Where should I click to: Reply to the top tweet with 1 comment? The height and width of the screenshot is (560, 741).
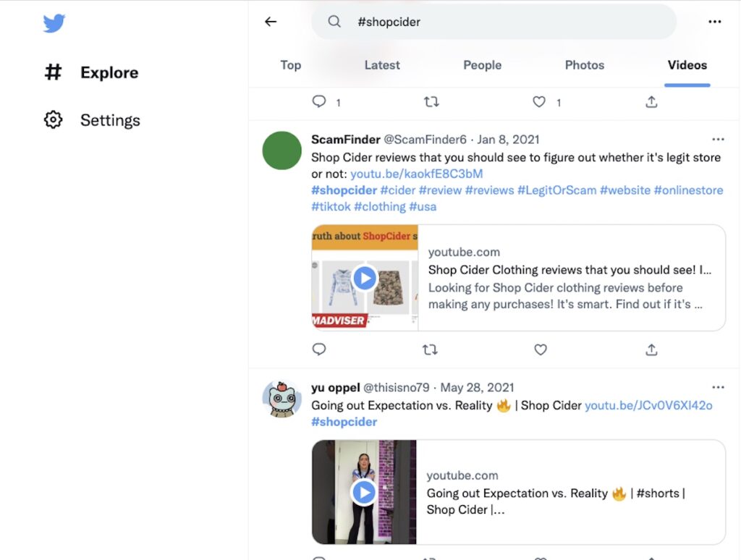[319, 101]
